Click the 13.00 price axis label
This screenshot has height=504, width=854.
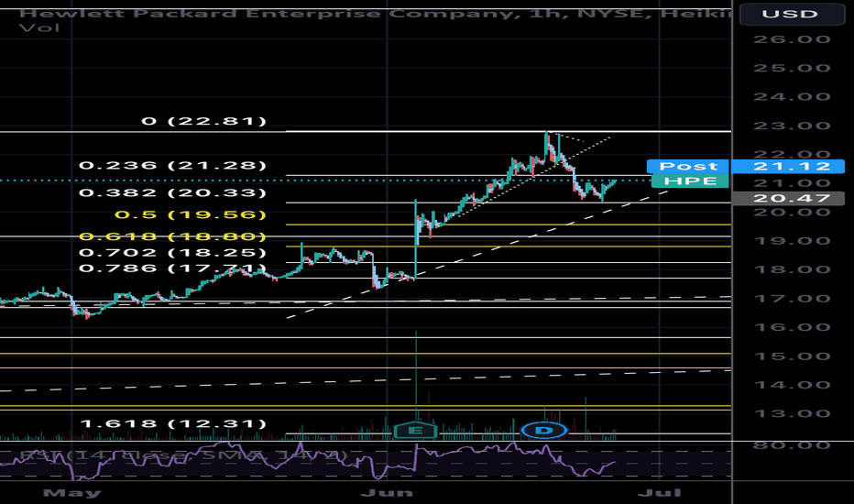click(x=792, y=413)
